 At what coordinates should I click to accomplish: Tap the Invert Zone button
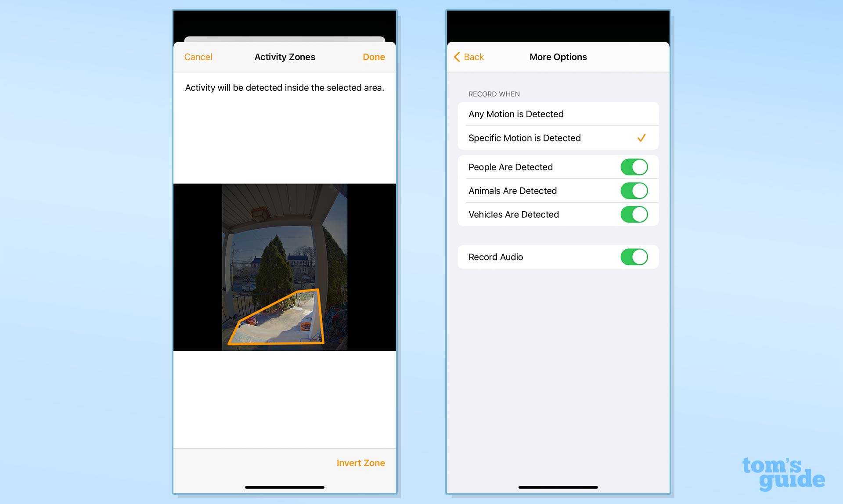coord(360,463)
